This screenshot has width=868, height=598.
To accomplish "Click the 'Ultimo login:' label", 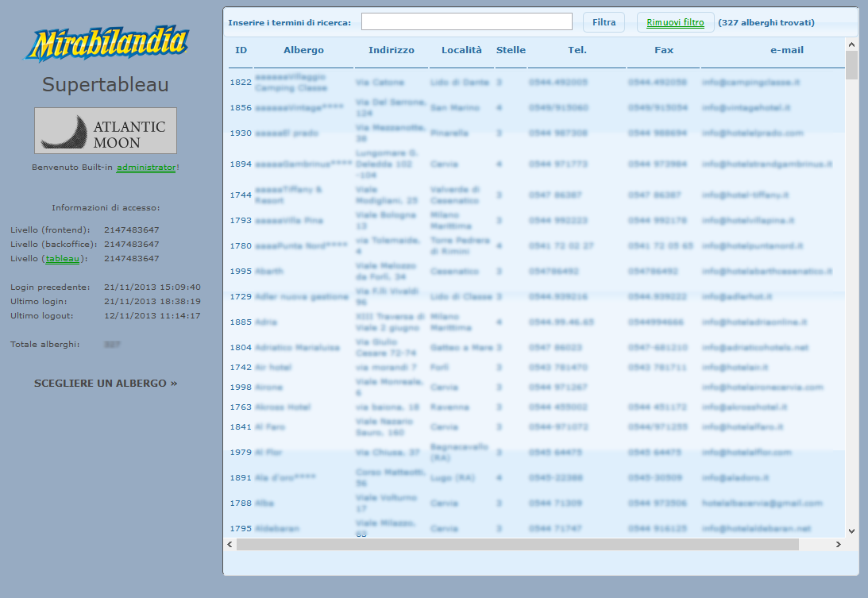I will point(38,301).
